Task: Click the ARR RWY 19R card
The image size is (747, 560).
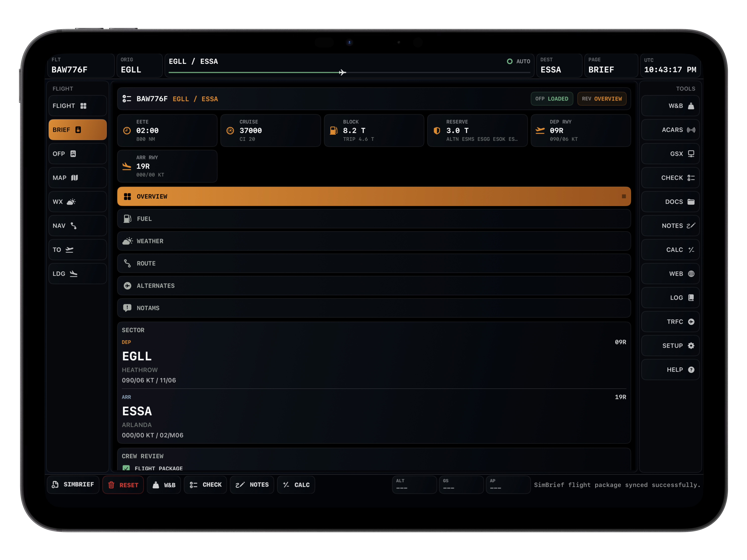Action: (167, 166)
